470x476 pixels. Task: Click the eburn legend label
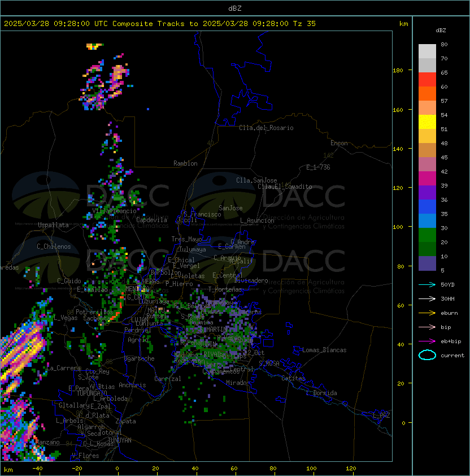pos(449,313)
